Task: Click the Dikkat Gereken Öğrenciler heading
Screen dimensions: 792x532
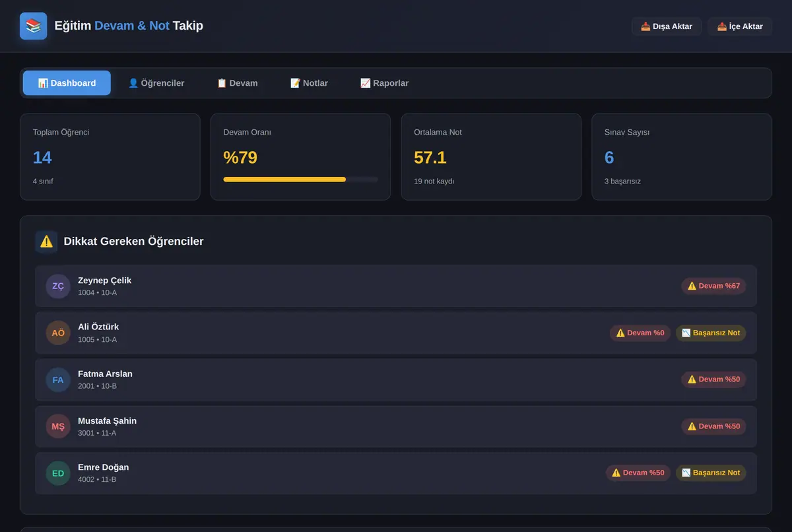Action: [133, 242]
